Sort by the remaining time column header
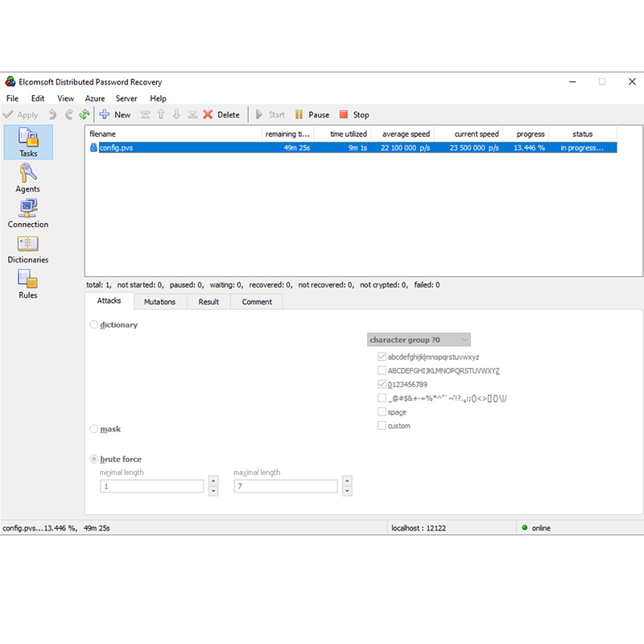The width and height of the screenshot is (644, 644). [x=288, y=134]
